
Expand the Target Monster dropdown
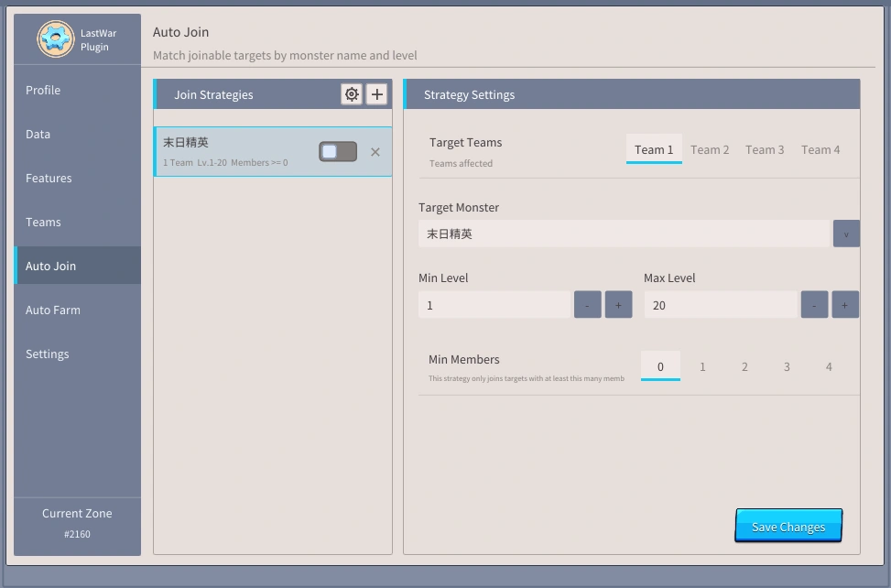846,234
